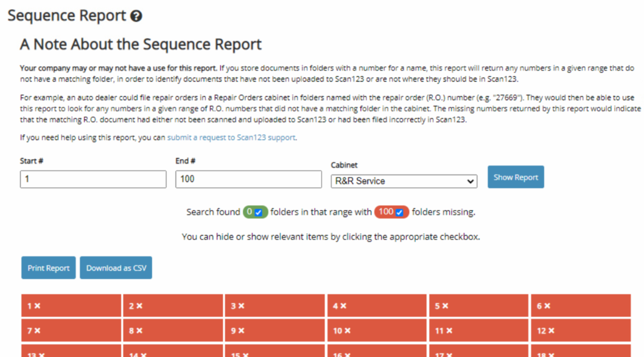This screenshot has height=357, width=644.
Task: Click the X icon on tile 3
Action: pos(242,306)
